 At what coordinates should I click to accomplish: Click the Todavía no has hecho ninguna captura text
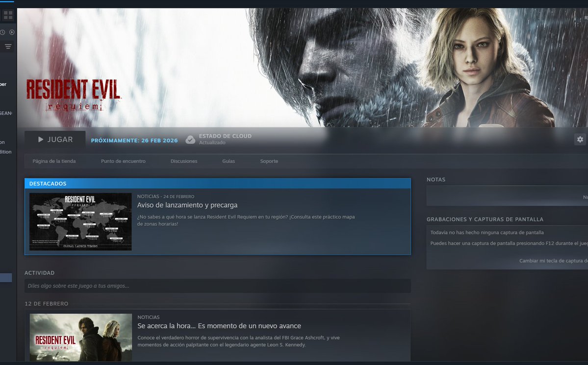[487, 233]
